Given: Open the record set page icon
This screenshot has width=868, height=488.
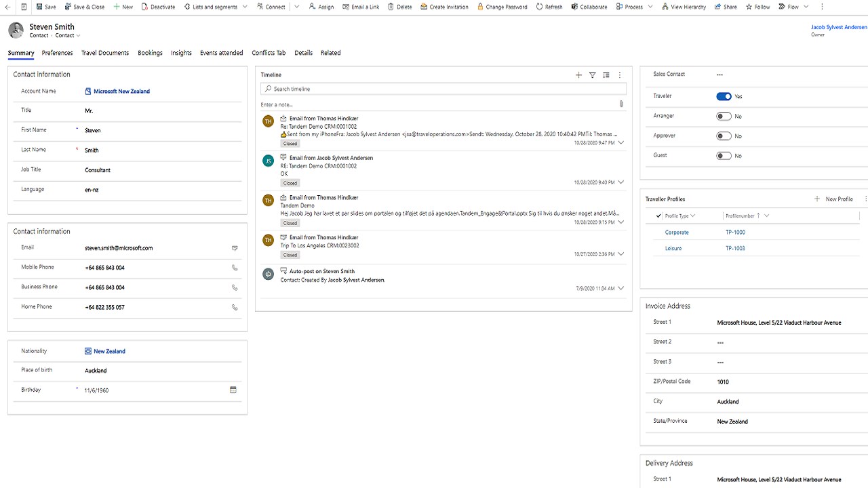Looking at the screenshot, I should tap(24, 7).
